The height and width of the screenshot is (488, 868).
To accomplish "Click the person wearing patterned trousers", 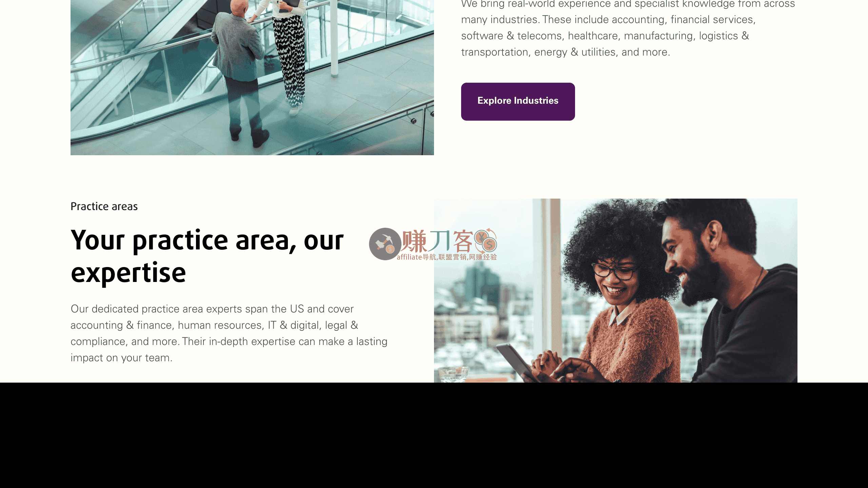I will 288,54.
